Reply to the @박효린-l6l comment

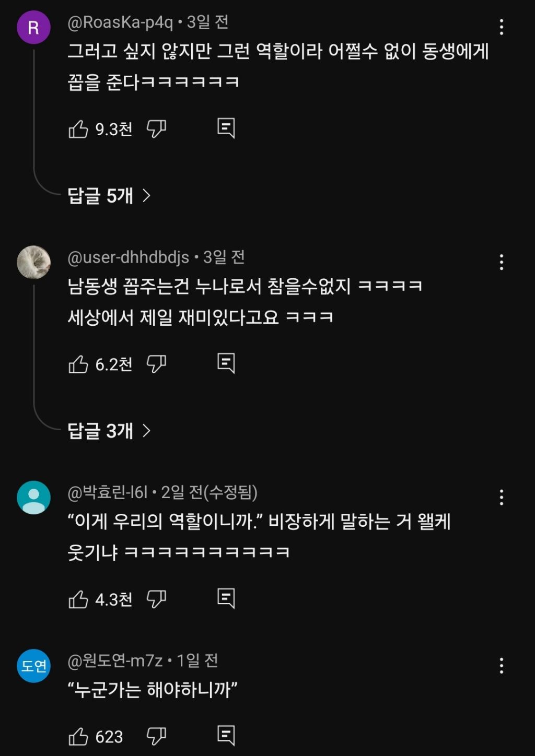coord(226,598)
